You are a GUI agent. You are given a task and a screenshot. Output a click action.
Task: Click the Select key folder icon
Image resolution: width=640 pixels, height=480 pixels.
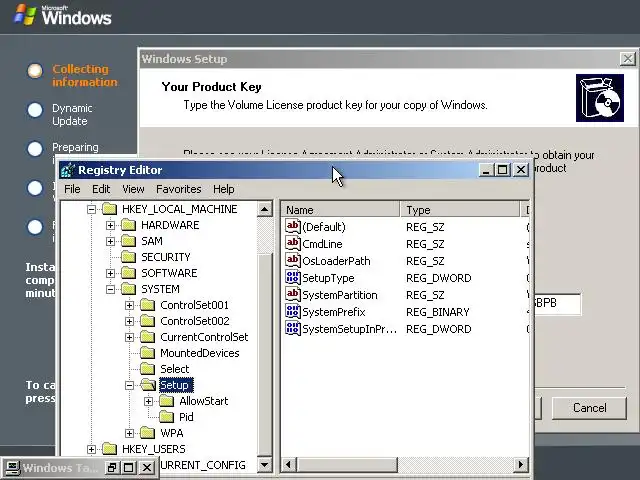coord(147,369)
